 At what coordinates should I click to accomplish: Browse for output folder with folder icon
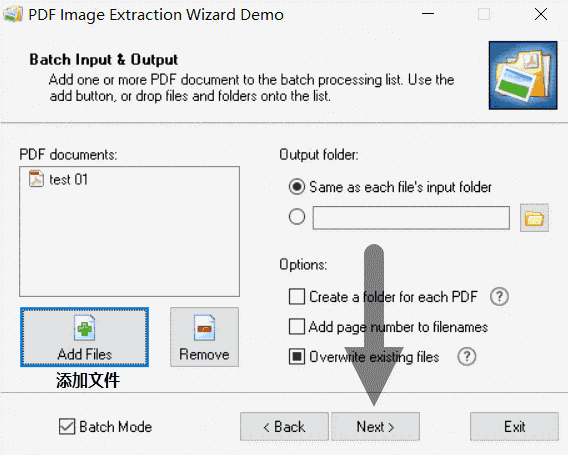point(534,218)
